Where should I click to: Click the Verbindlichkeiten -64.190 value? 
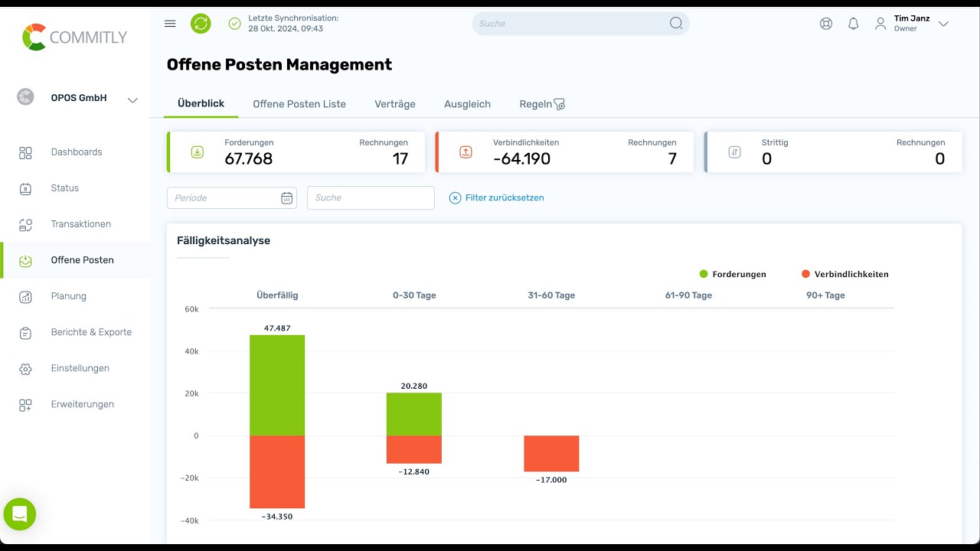pyautogui.click(x=522, y=159)
